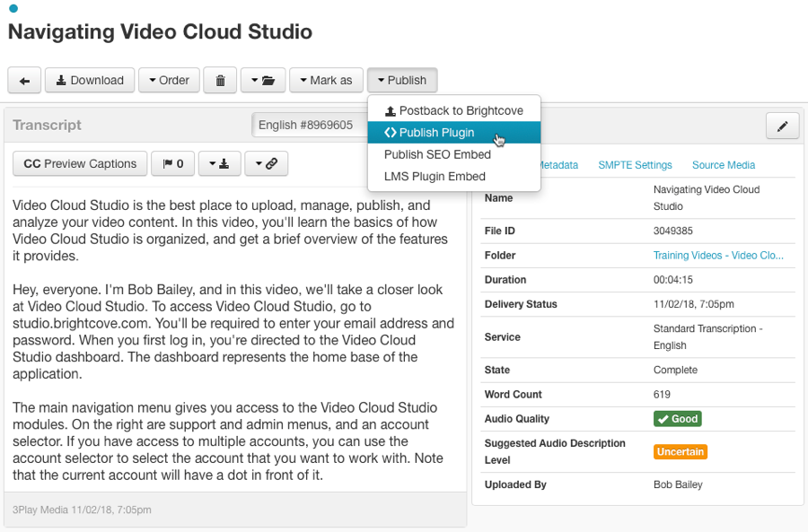Image resolution: width=808 pixels, height=532 pixels.
Task: Open the link share icon dropdown
Action: 266,164
